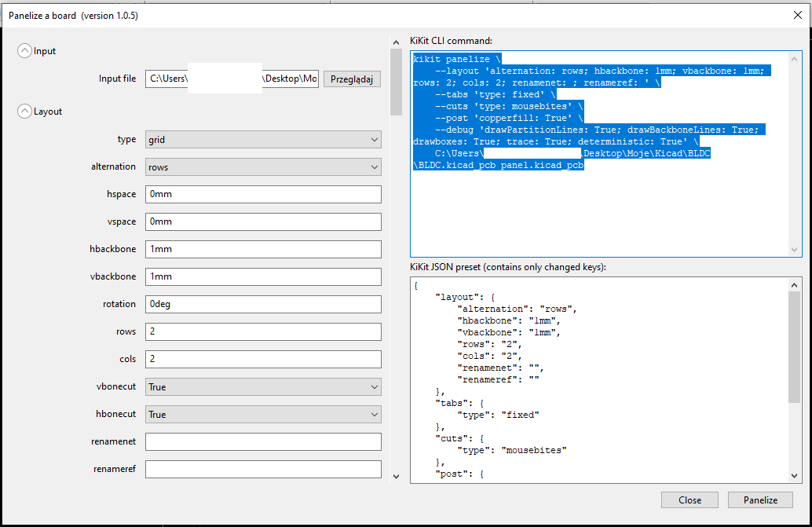Click the rows input field
Image resolution: width=812 pixels, height=527 pixels.
click(x=263, y=331)
